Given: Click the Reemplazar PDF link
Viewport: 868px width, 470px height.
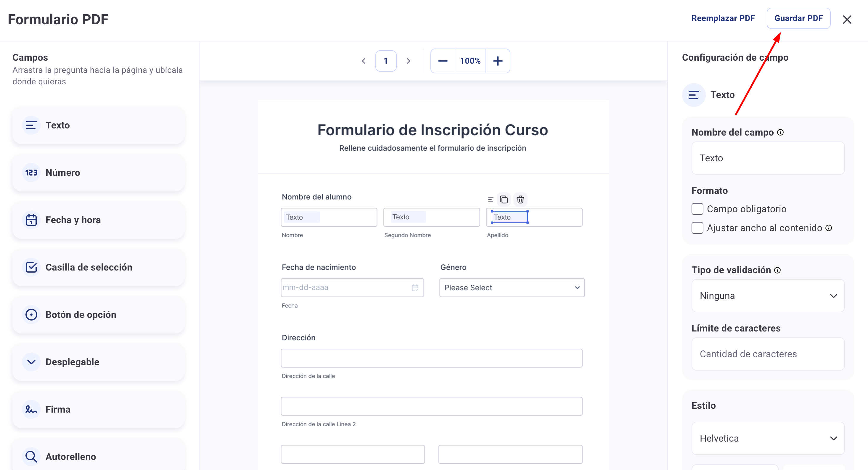Looking at the screenshot, I should tap(723, 19).
